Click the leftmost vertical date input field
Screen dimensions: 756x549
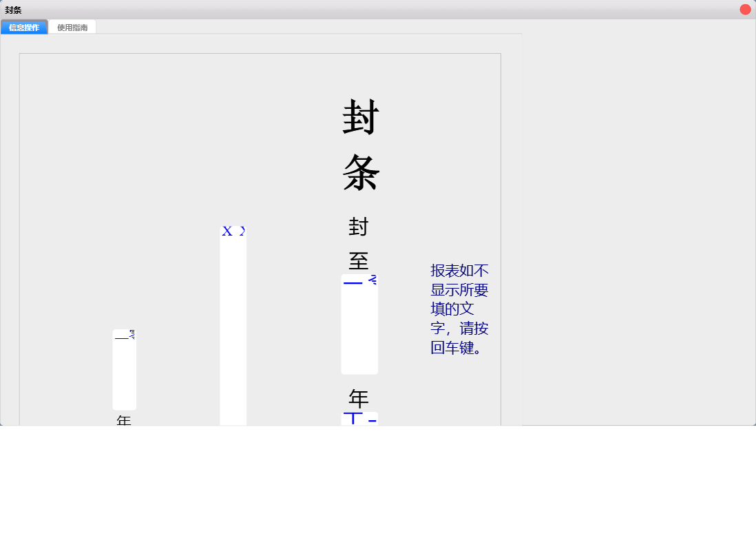tap(124, 370)
